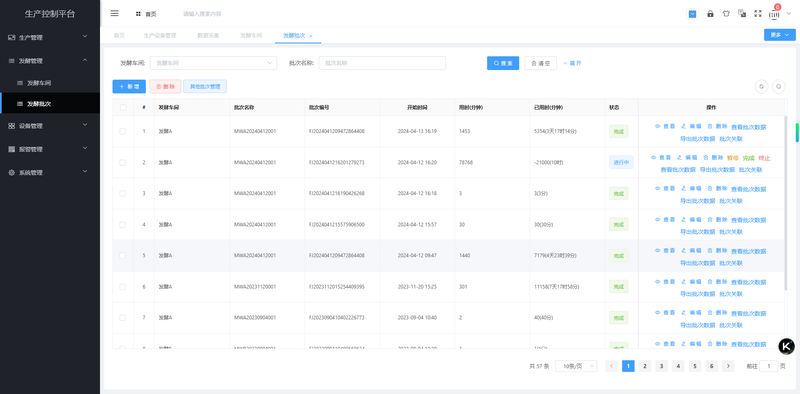Switch to the 首页 tab

coord(119,36)
